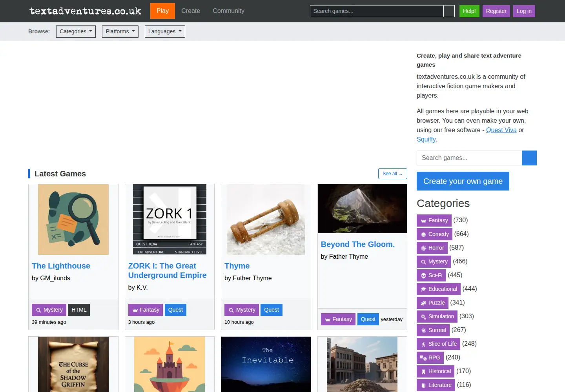Viewport: 565px width, 392px height.
Task: Open the Create menu item
Action: point(191,11)
